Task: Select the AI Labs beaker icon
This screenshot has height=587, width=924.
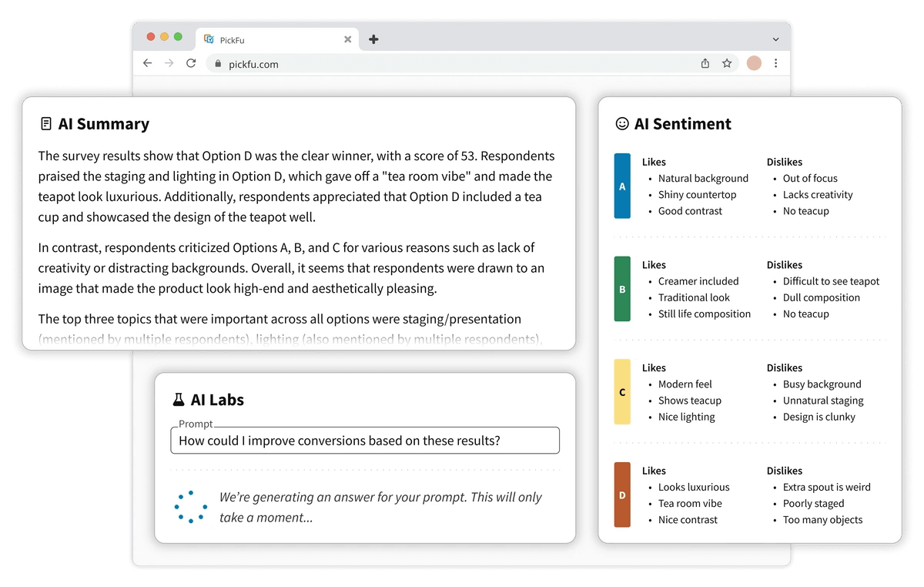Action: pos(180,399)
